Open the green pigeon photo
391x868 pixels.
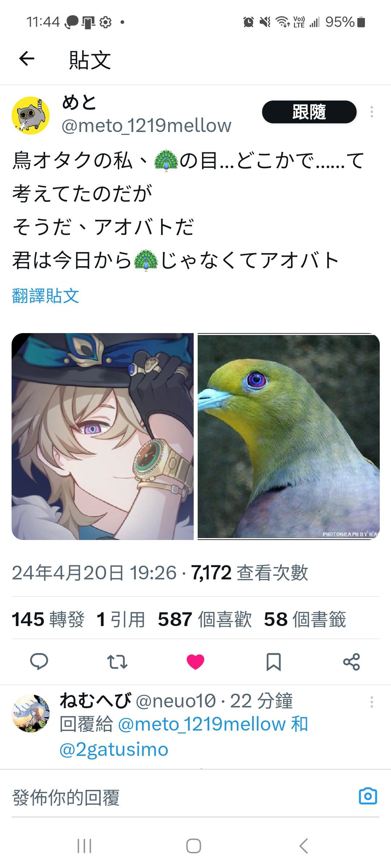pos(289,437)
